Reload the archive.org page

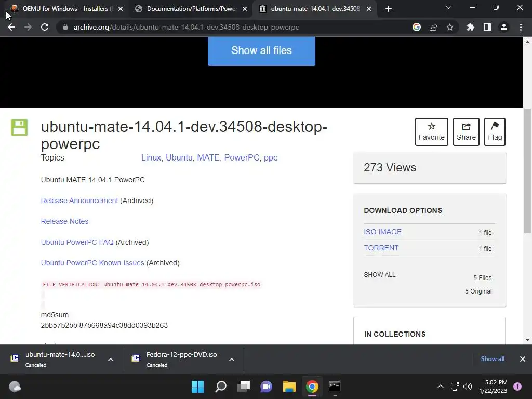[45, 27]
